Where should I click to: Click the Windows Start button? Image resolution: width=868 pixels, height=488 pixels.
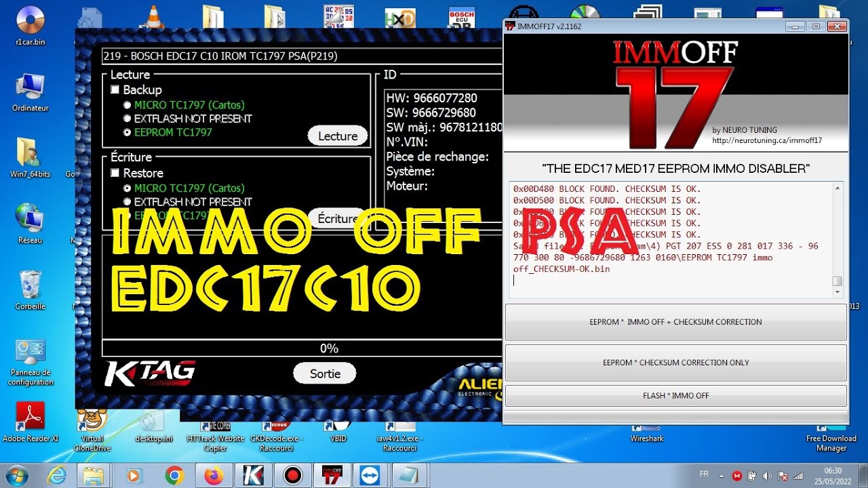pyautogui.click(x=16, y=475)
